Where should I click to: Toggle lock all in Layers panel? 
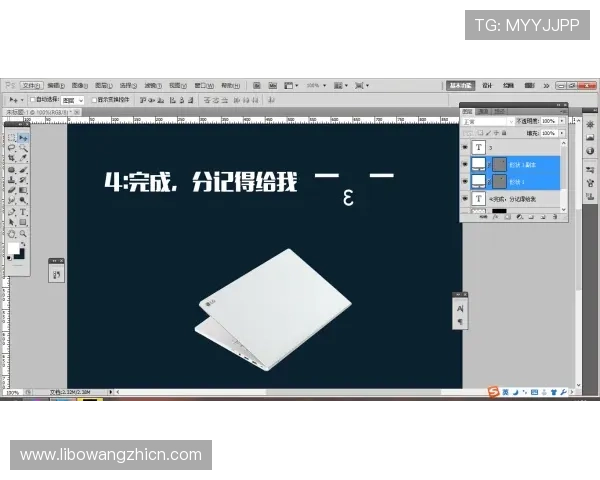504,133
